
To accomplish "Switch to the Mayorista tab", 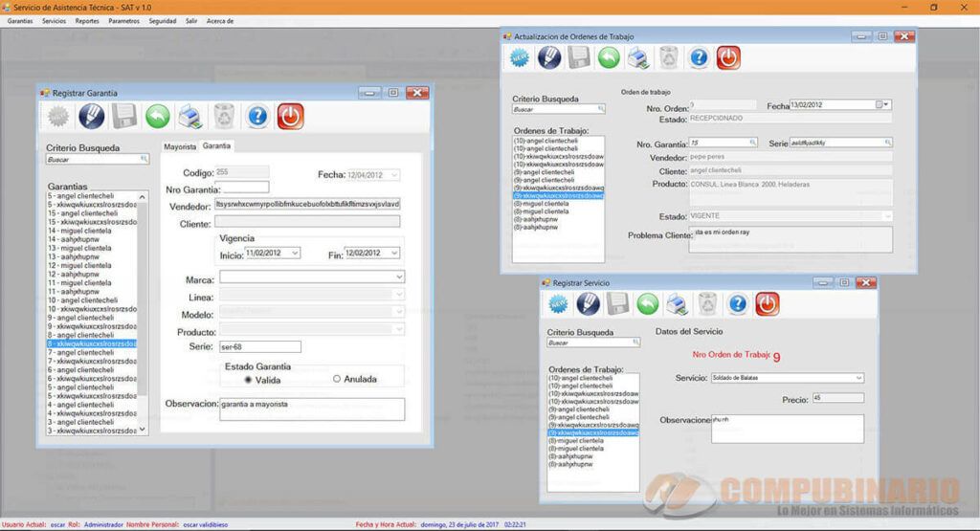I will click(x=180, y=146).
